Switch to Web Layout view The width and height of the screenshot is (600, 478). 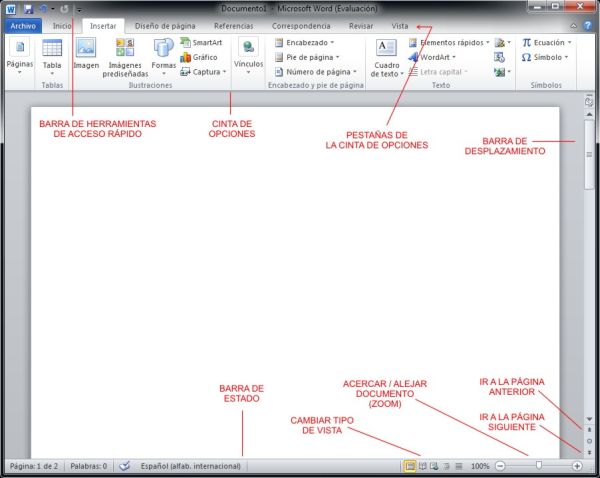(434, 466)
